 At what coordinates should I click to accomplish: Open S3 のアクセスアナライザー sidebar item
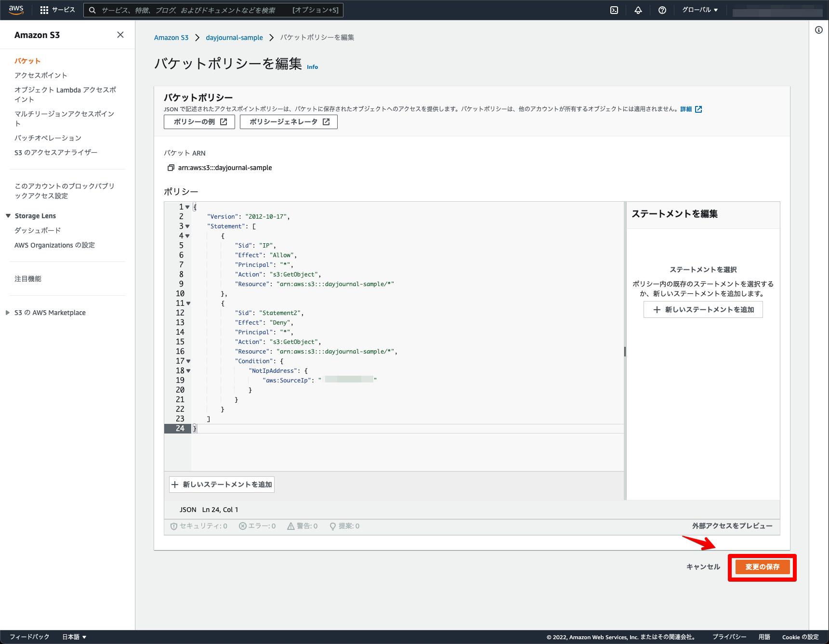coord(56,152)
